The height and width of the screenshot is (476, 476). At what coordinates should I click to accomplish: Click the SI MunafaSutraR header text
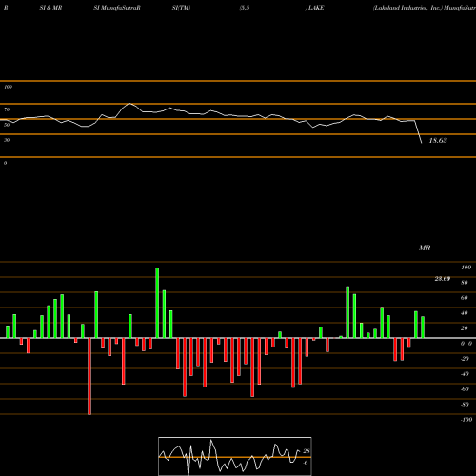[x=117, y=8]
